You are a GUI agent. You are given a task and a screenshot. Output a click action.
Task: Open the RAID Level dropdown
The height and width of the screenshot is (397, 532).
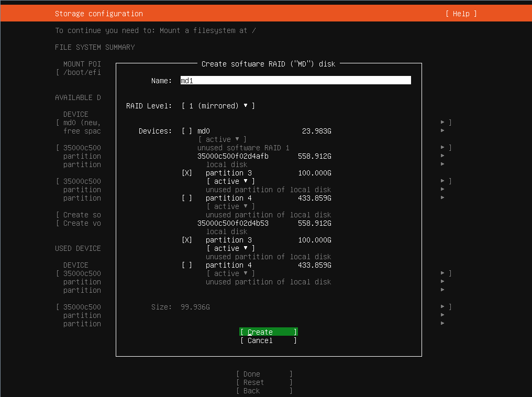(x=218, y=106)
